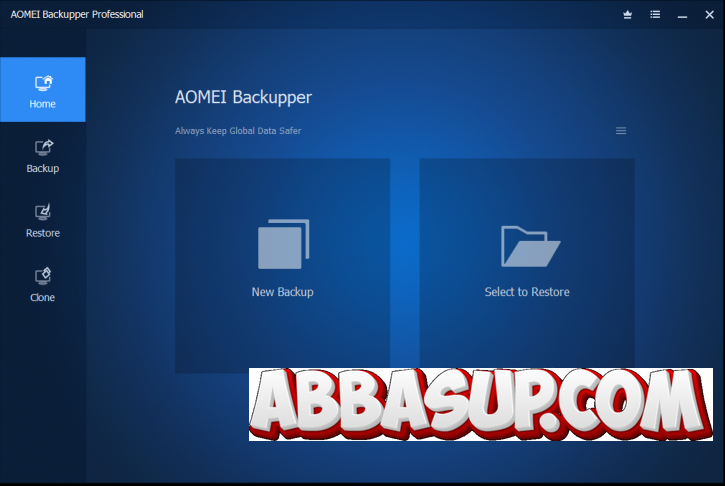Screen dimensions: 725x486
Task: Click the New Backup stacked-squares icon
Action: tap(283, 244)
